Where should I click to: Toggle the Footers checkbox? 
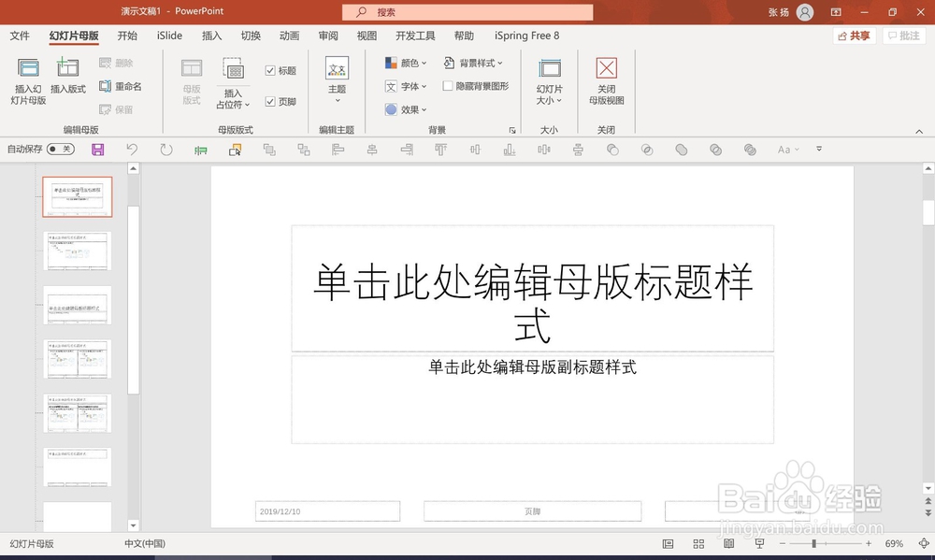click(270, 101)
